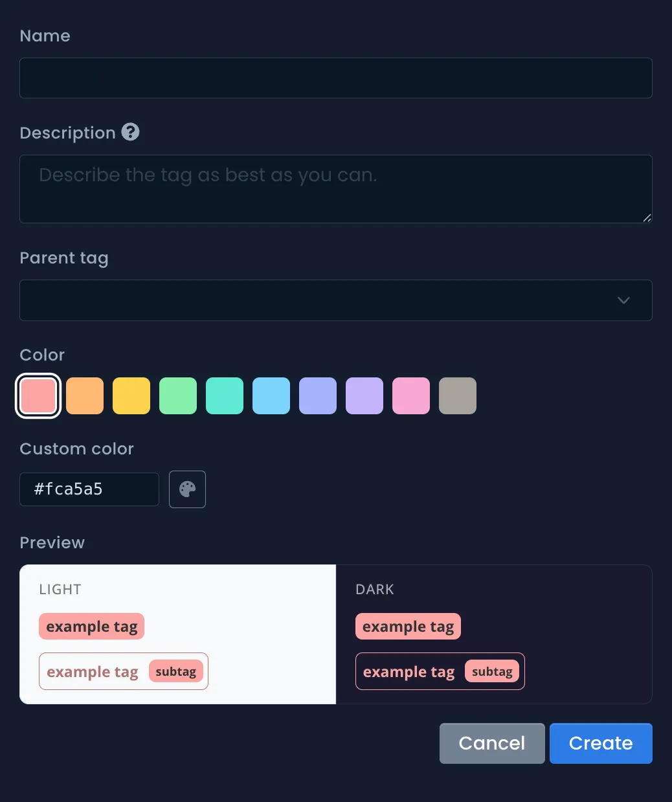The image size is (672, 802).
Task: Click the custom color hex input
Action: [x=89, y=489]
